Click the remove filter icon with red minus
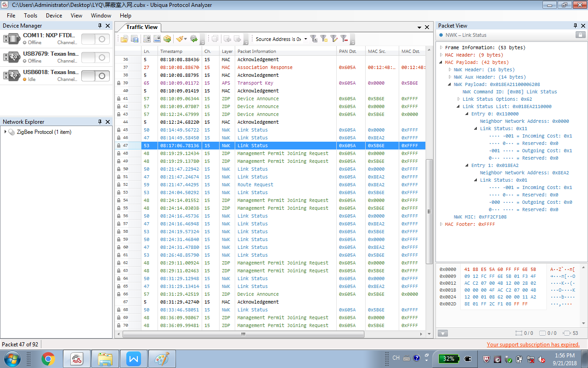 [344, 39]
